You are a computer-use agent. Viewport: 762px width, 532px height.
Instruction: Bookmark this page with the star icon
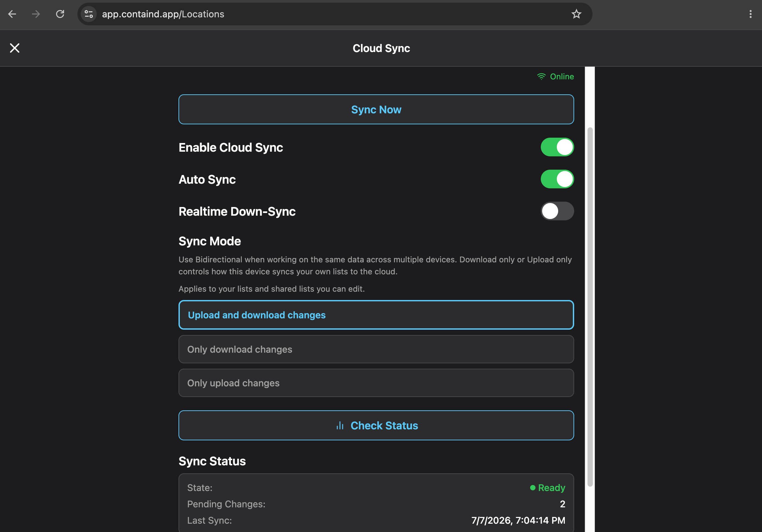pos(576,14)
